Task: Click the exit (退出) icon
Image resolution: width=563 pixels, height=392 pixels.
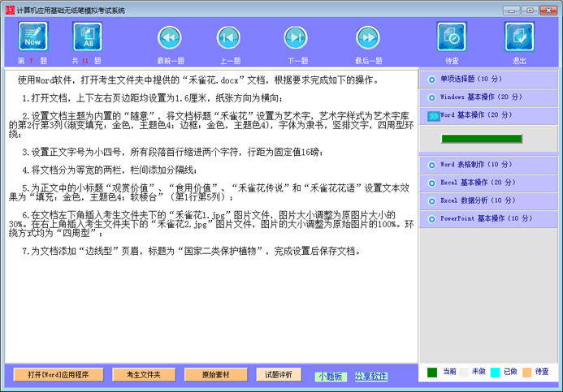Action: pyautogui.click(x=519, y=37)
